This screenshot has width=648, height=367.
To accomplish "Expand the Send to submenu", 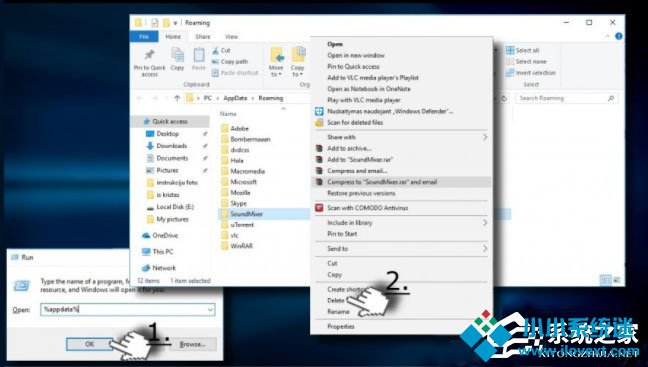I will click(401, 249).
